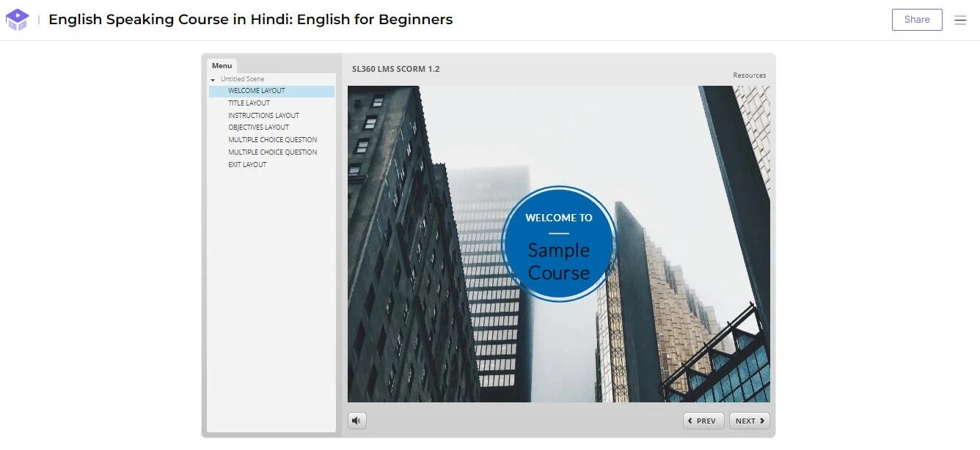980x450 pixels.
Task: Click the Untitled Scene label
Action: coord(242,79)
